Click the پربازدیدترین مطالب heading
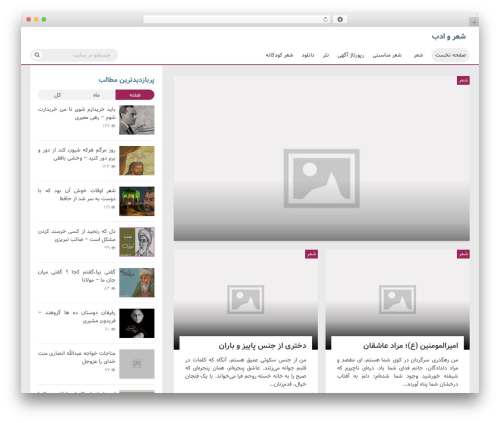500x423 pixels. [x=126, y=80]
